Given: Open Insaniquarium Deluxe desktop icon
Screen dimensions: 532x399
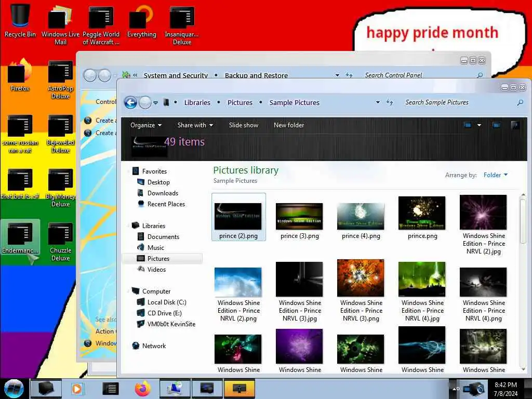Looking at the screenshot, I should pyautogui.click(x=182, y=25).
